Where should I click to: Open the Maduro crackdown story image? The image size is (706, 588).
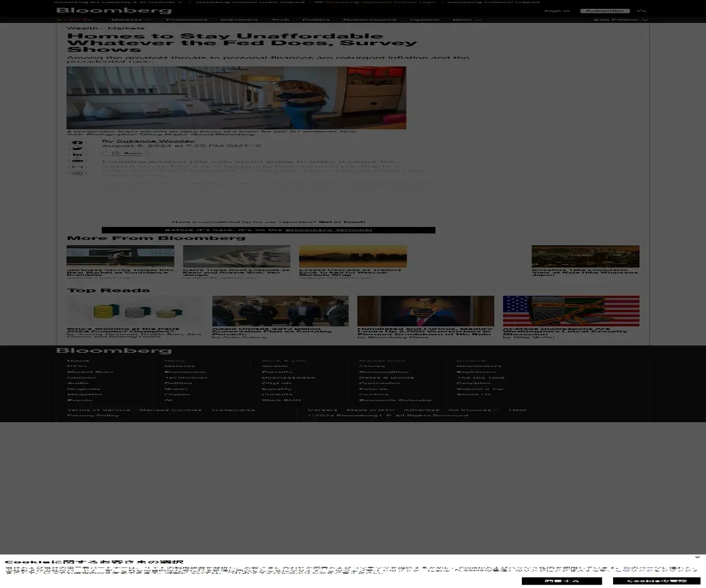426,311
